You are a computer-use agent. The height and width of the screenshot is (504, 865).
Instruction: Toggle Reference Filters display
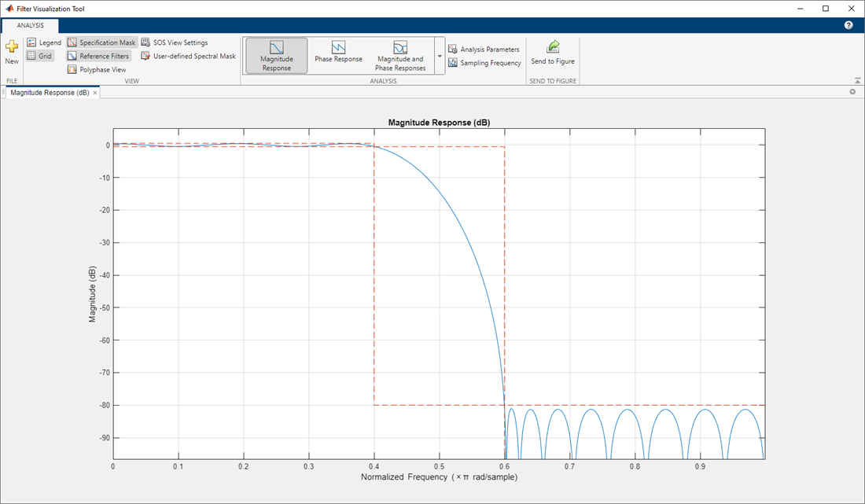tap(99, 56)
